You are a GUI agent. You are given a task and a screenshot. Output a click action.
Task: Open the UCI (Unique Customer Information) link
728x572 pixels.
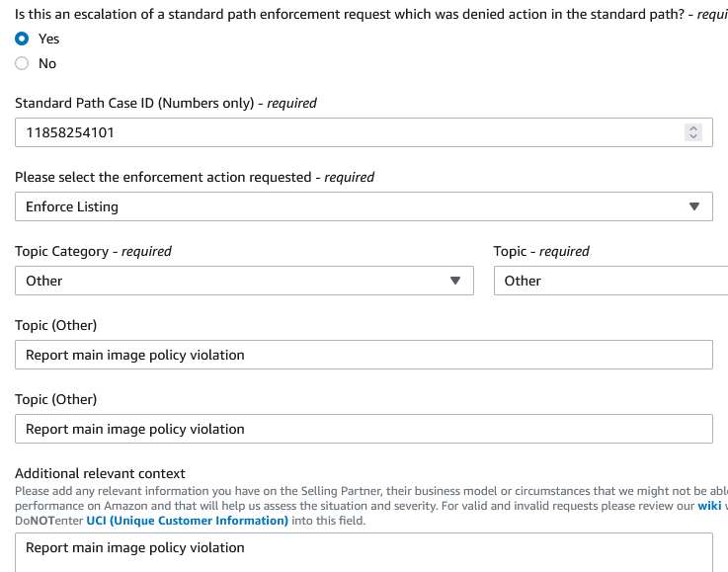click(188, 521)
